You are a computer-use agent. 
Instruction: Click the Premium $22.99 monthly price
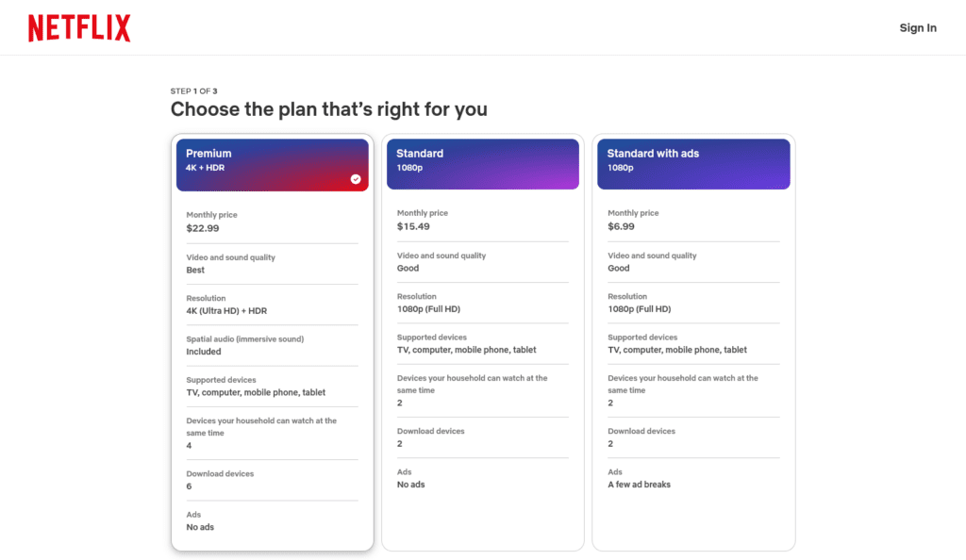pos(203,228)
